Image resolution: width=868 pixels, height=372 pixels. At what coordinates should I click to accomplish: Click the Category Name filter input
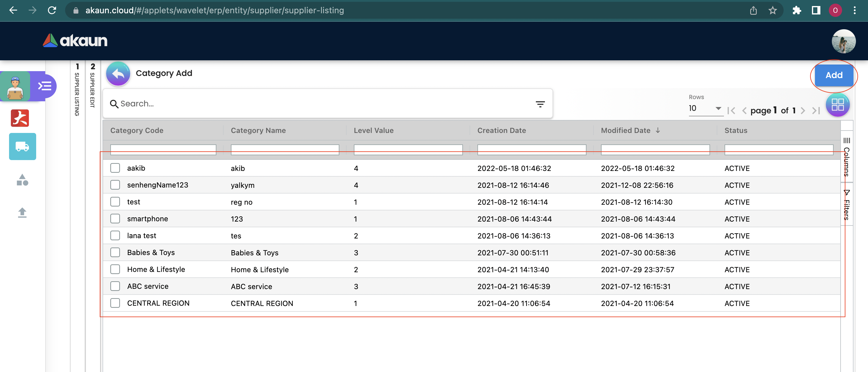point(285,150)
